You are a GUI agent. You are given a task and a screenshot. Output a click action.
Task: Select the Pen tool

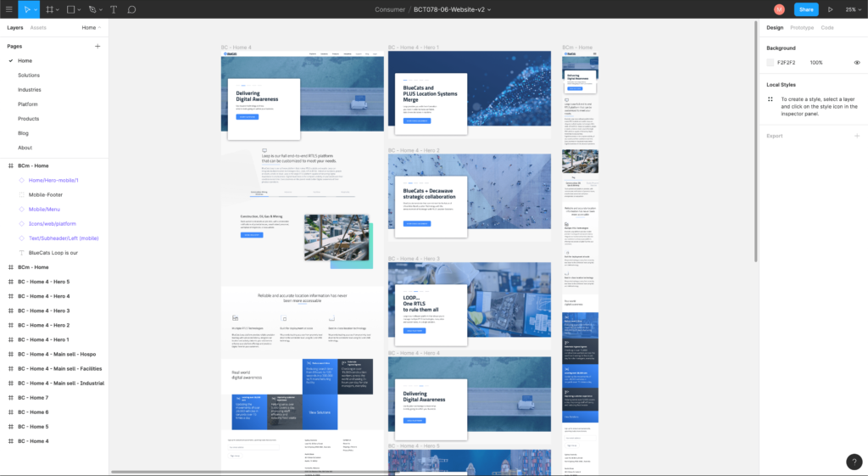tap(92, 9)
